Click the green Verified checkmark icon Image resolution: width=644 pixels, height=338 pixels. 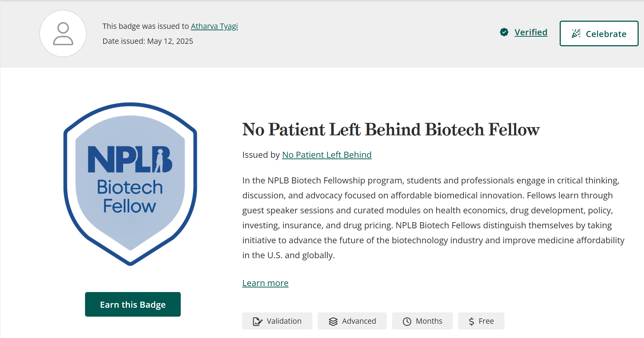504,32
